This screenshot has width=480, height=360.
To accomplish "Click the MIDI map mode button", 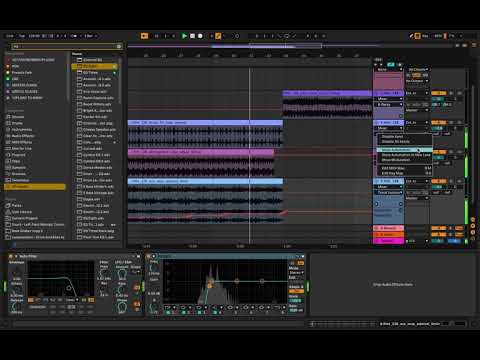I will (438, 36).
